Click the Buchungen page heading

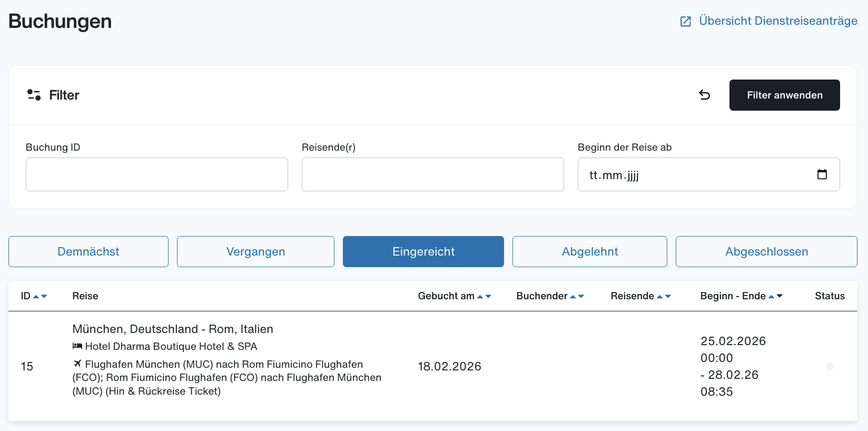point(60,21)
